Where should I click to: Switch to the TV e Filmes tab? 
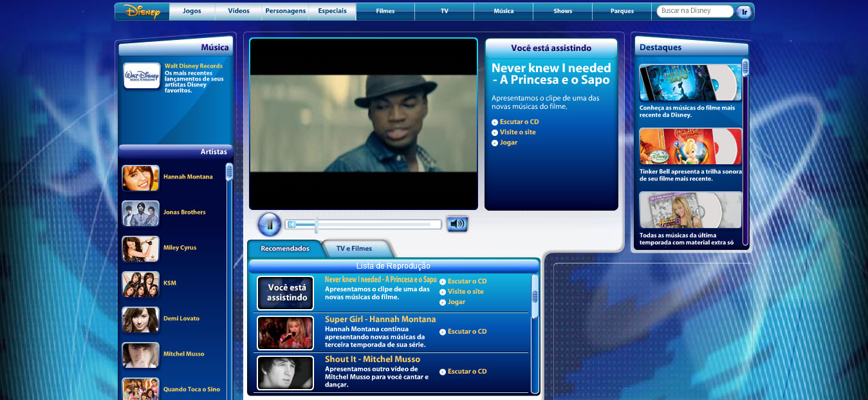tap(354, 249)
